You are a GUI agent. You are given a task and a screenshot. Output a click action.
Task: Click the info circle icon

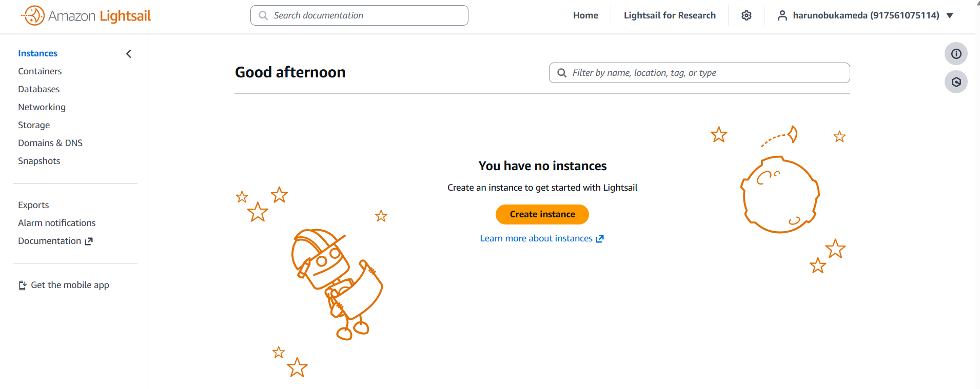point(956,54)
